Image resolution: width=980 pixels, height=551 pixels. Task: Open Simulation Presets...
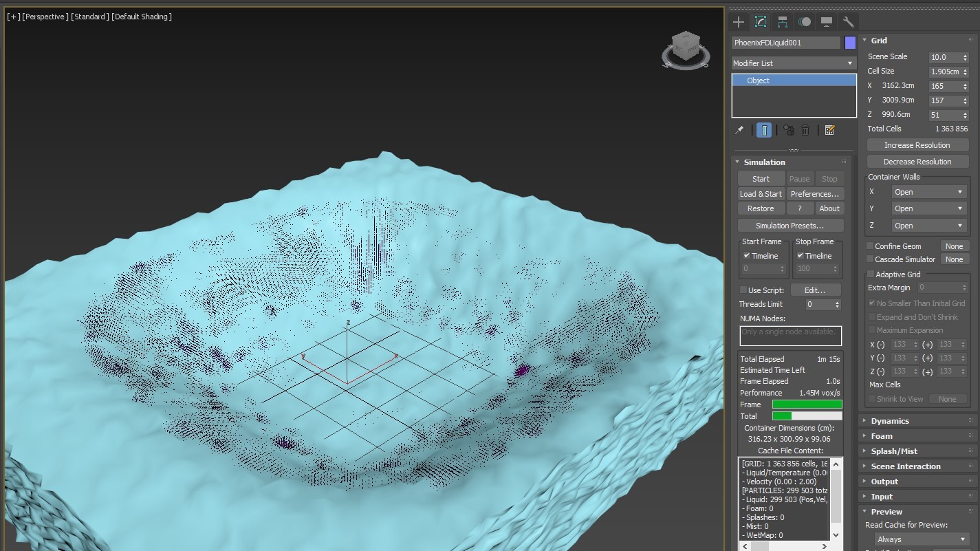[x=790, y=226]
